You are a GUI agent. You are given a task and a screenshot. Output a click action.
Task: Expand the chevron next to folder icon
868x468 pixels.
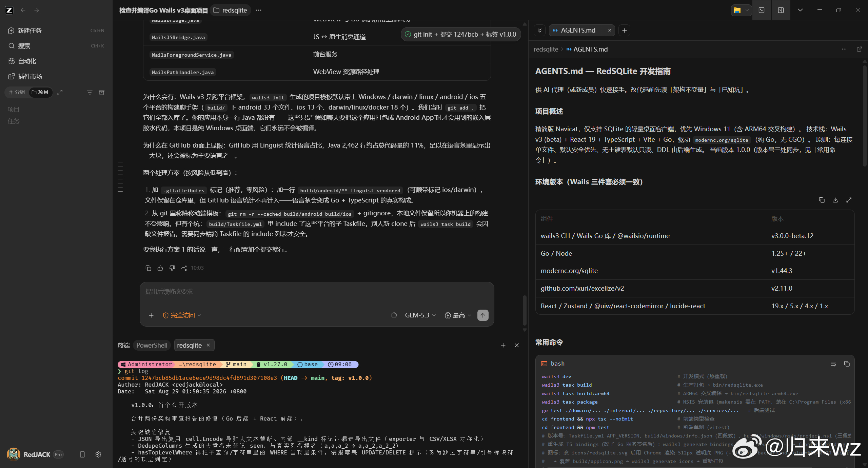pyautogui.click(x=747, y=10)
